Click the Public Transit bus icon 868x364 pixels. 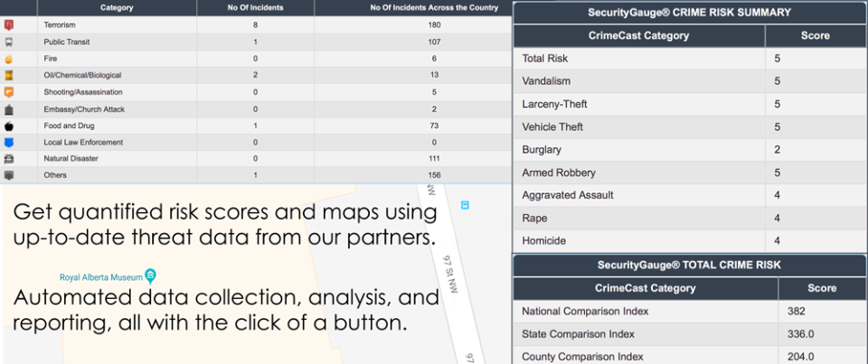(x=9, y=42)
